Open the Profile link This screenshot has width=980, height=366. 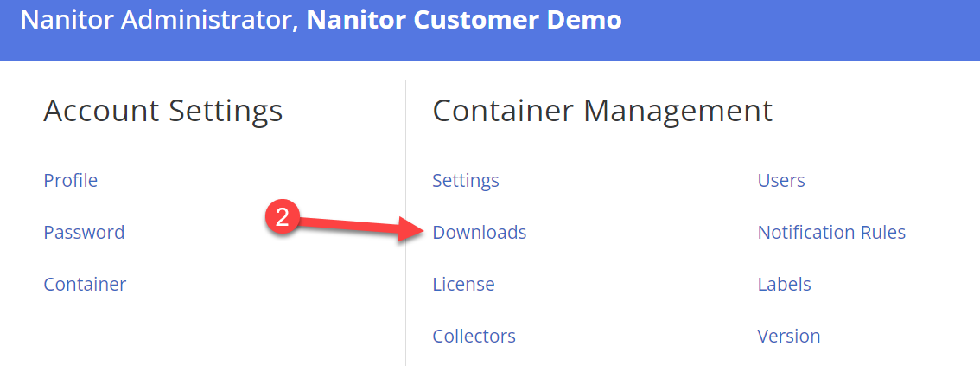(70, 180)
